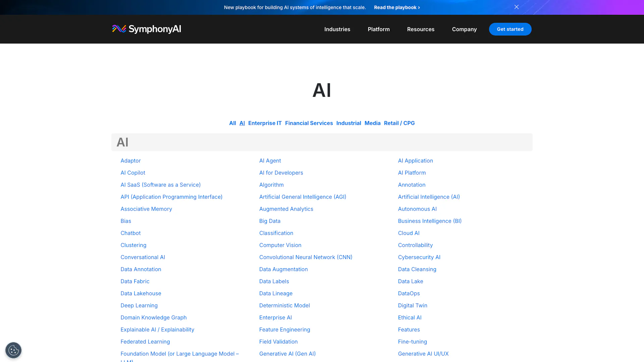The image size is (644, 362).
Task: Open the Company menu
Action: 464,29
